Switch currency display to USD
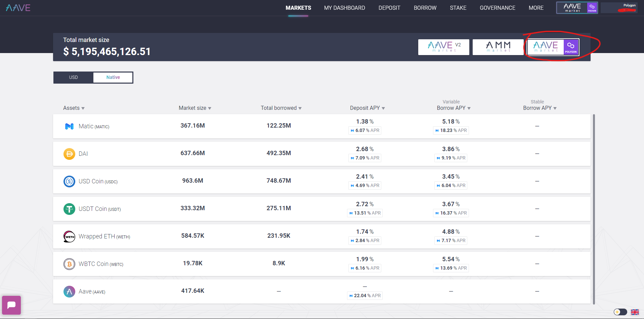The image size is (644, 319). pos(73,77)
